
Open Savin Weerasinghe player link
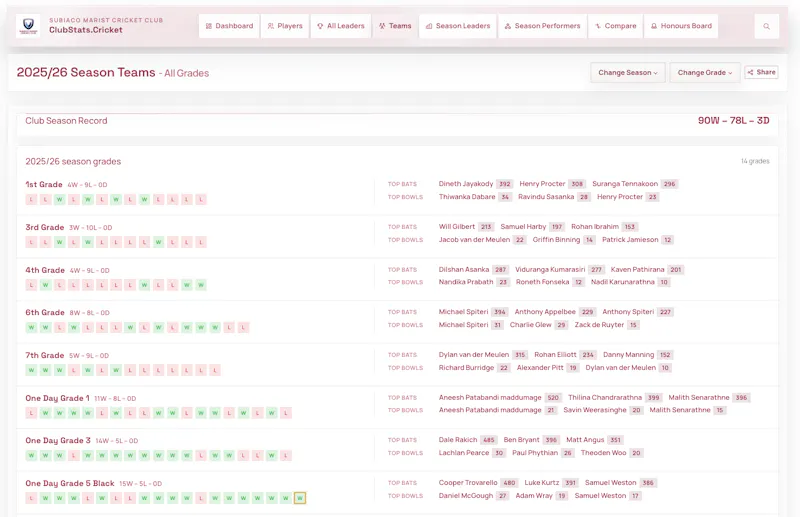point(594,410)
